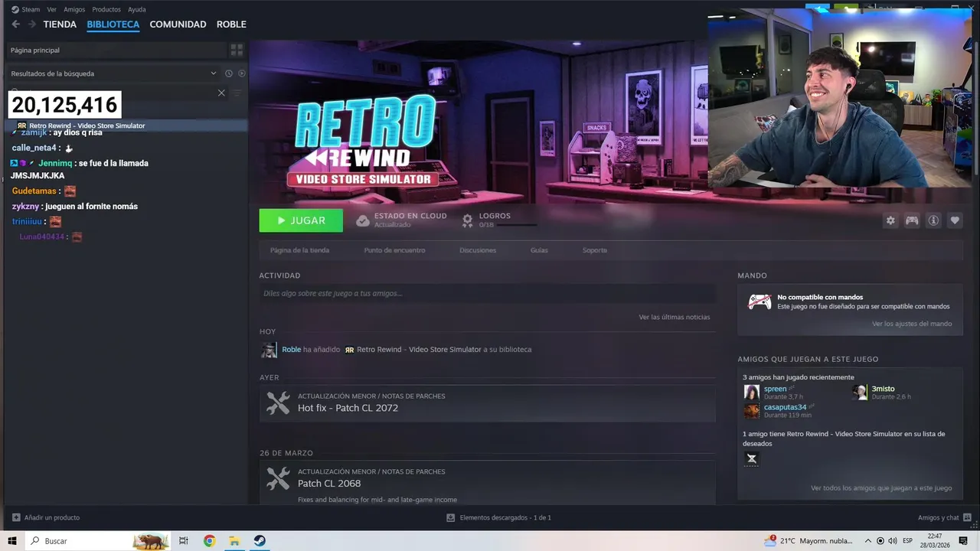
Task: Open Retro Rewind link in activity entry
Action: click(x=419, y=350)
